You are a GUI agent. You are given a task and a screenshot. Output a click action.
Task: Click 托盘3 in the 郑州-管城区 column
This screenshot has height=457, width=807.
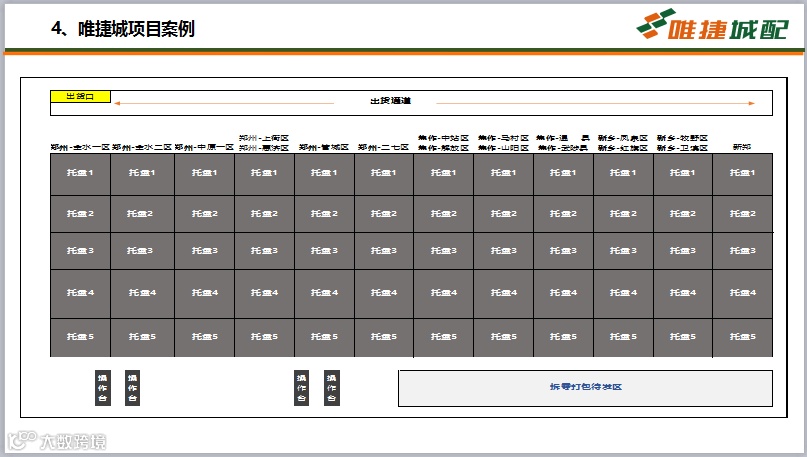pos(324,251)
